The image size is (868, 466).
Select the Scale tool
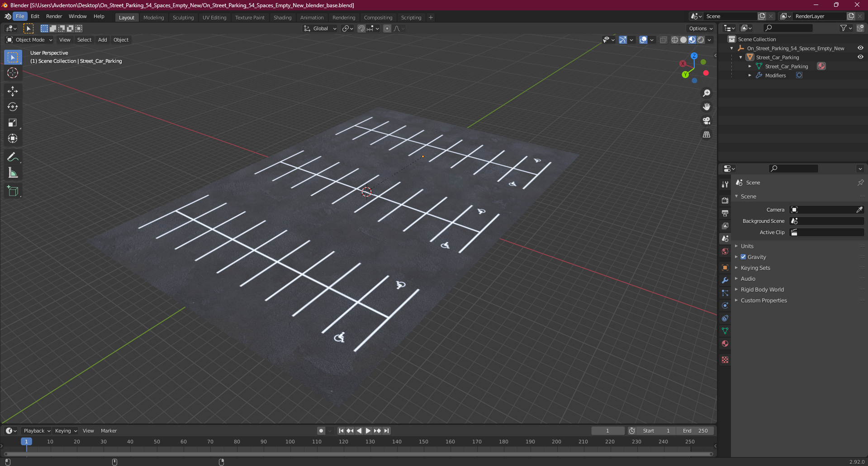13,122
